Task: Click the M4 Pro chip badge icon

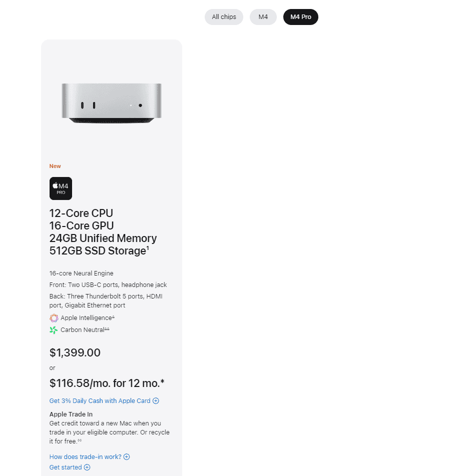Action: [61, 188]
